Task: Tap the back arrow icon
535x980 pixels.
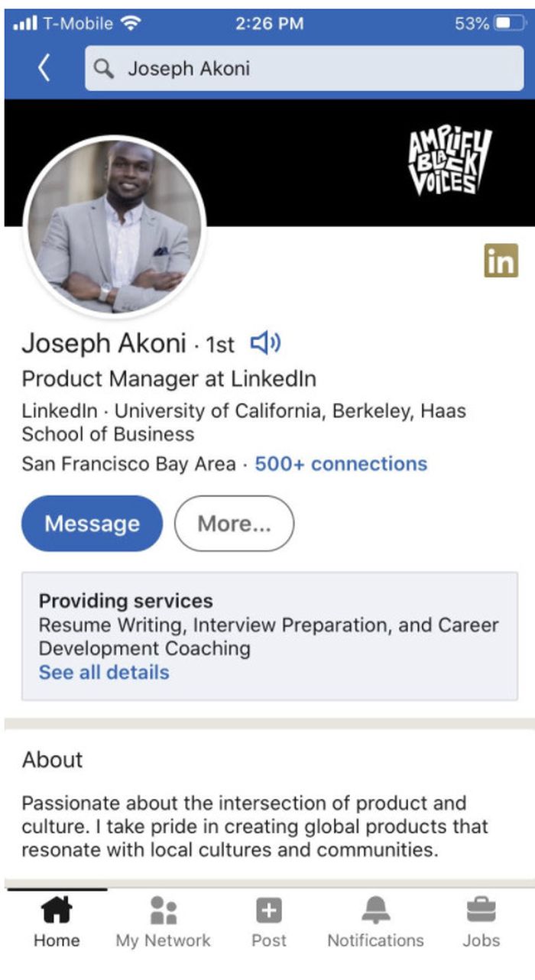Action: 44,69
